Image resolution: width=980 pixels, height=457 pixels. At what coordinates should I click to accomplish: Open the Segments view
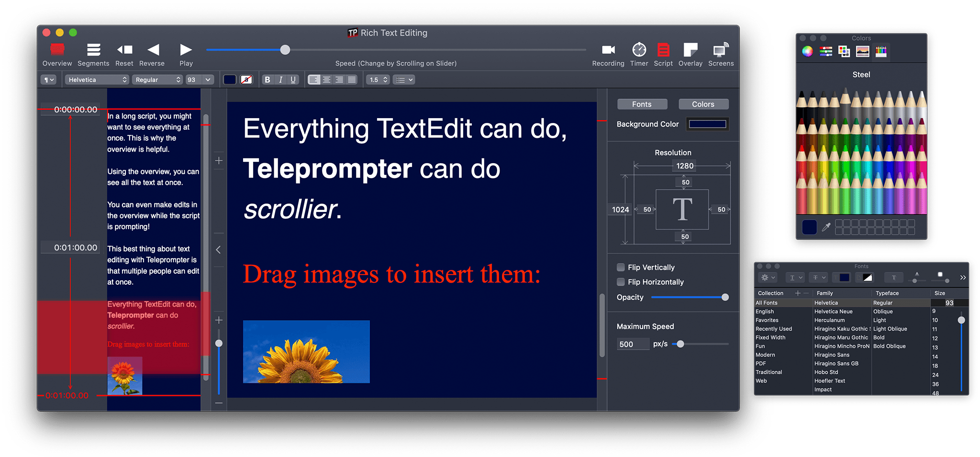(93, 55)
